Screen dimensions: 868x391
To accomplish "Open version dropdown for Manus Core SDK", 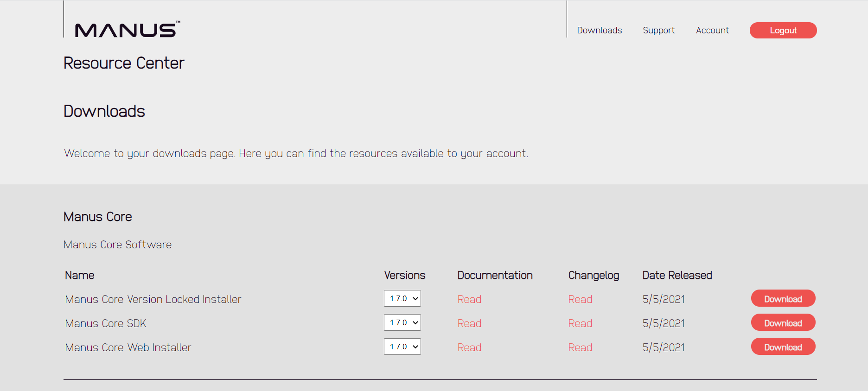I will click(x=402, y=322).
